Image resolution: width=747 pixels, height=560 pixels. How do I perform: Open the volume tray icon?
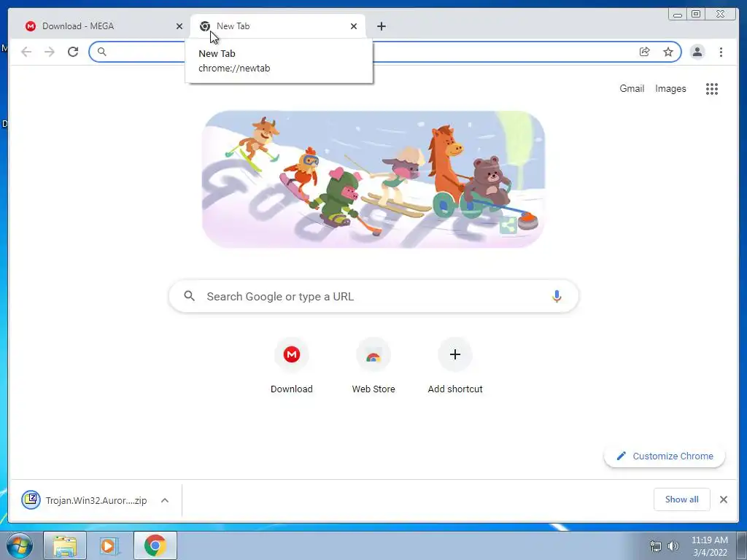coord(673,545)
